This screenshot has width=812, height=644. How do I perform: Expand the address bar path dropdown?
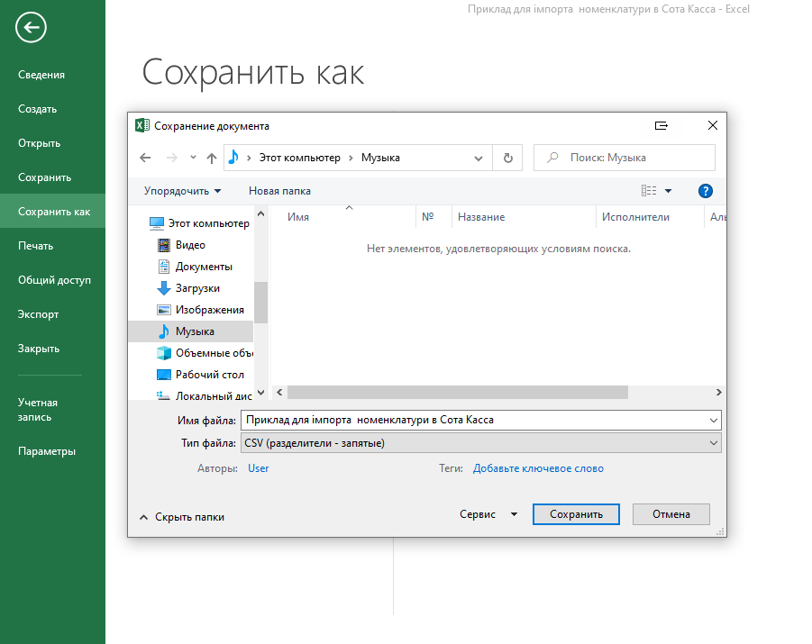479,159
